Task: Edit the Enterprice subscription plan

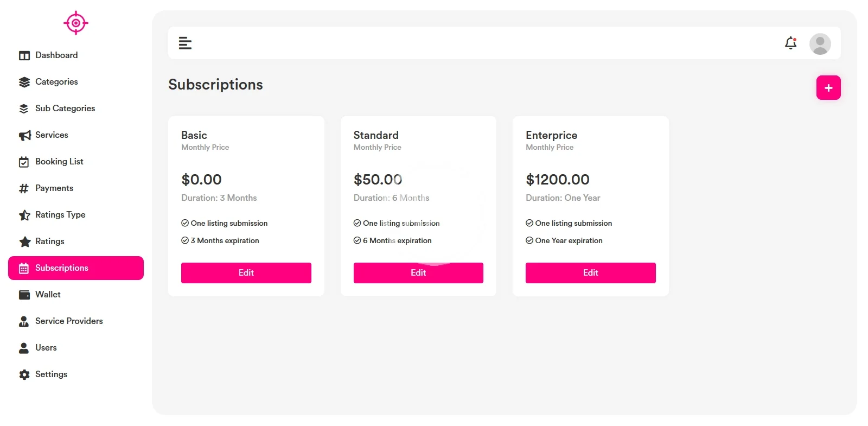Action: [590, 273]
